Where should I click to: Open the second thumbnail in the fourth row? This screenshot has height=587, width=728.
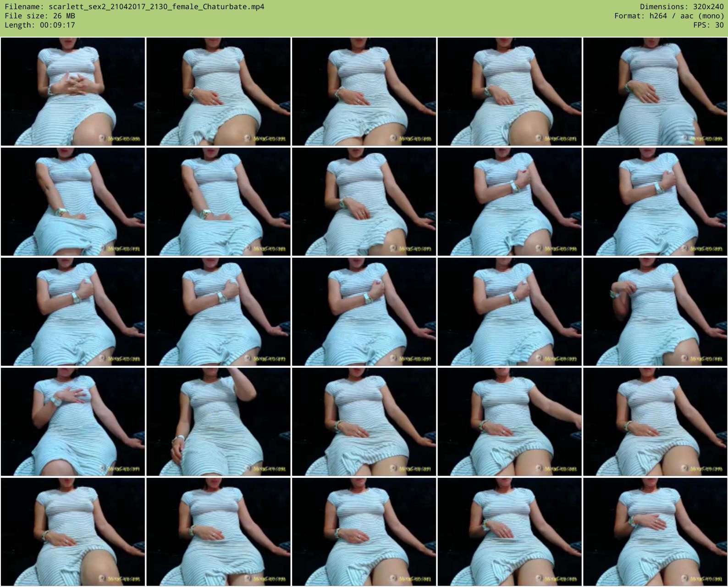218,422
